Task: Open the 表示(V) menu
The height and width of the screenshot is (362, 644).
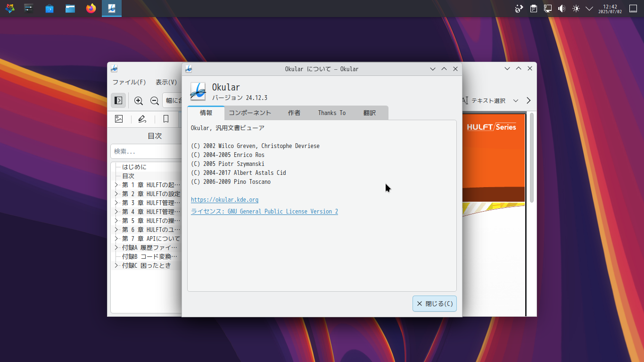Action: 166,82
